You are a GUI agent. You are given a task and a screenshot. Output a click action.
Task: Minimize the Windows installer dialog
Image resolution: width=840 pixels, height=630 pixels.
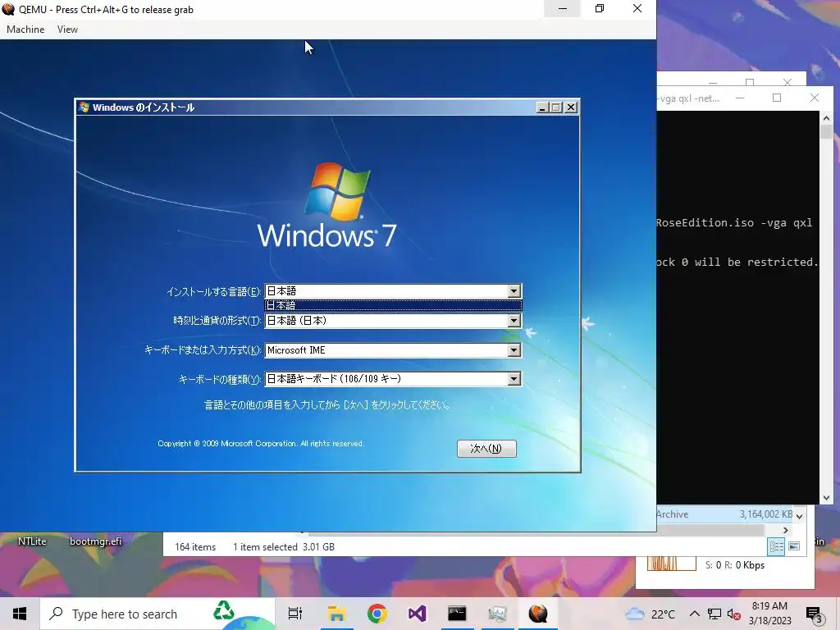(x=542, y=107)
